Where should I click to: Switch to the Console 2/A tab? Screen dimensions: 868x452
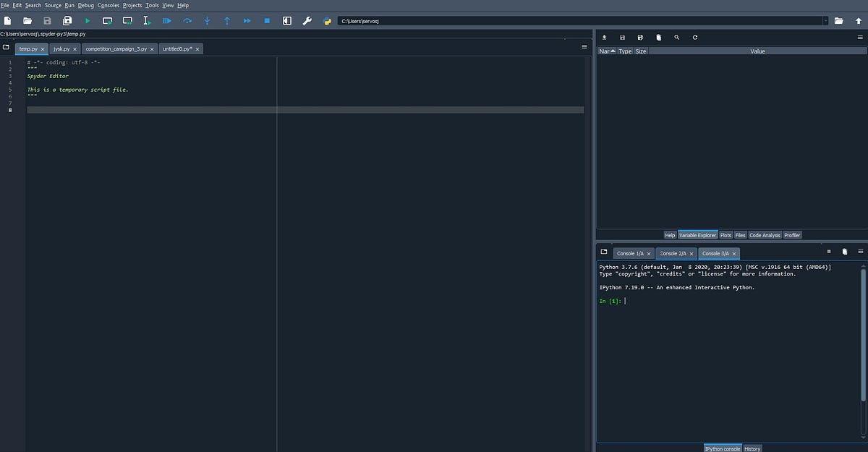673,253
